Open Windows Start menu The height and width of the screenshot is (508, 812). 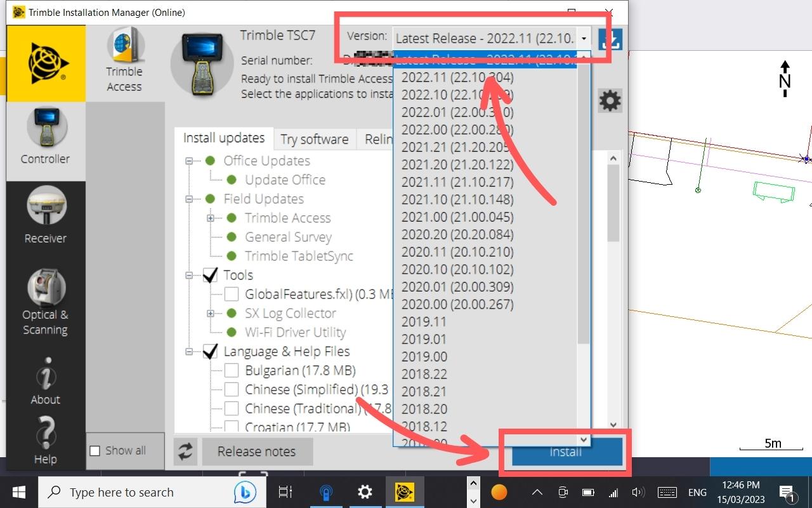(18, 492)
